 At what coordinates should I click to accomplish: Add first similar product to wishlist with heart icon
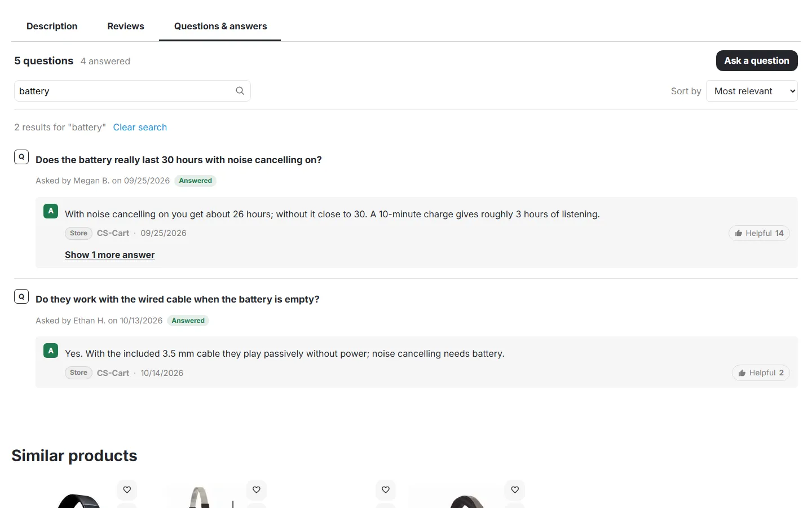pos(127,489)
